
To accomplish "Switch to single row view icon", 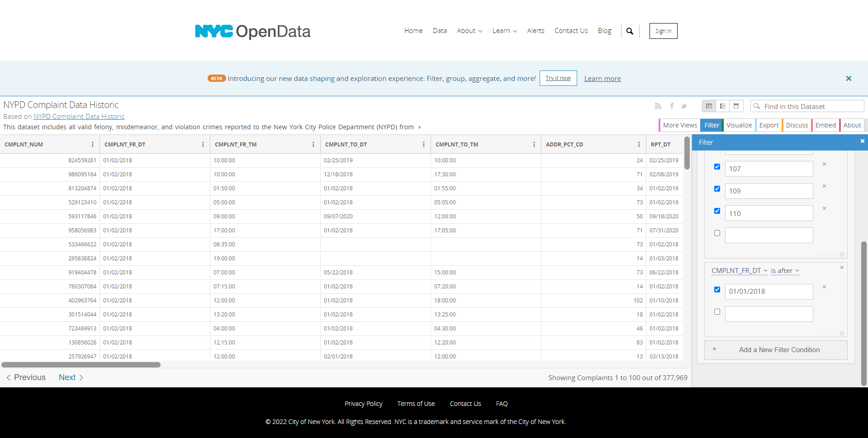I will point(736,106).
